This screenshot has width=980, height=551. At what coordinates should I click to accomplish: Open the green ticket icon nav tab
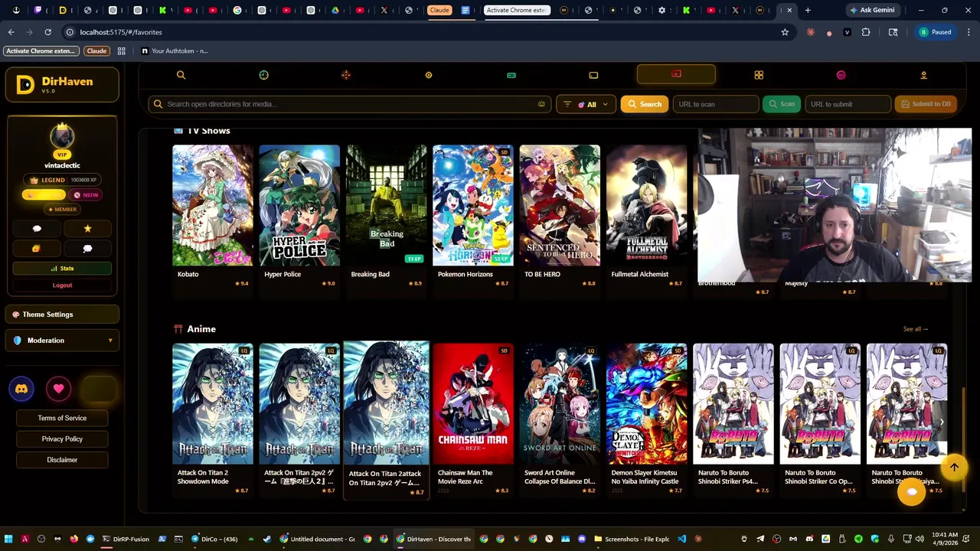(511, 75)
